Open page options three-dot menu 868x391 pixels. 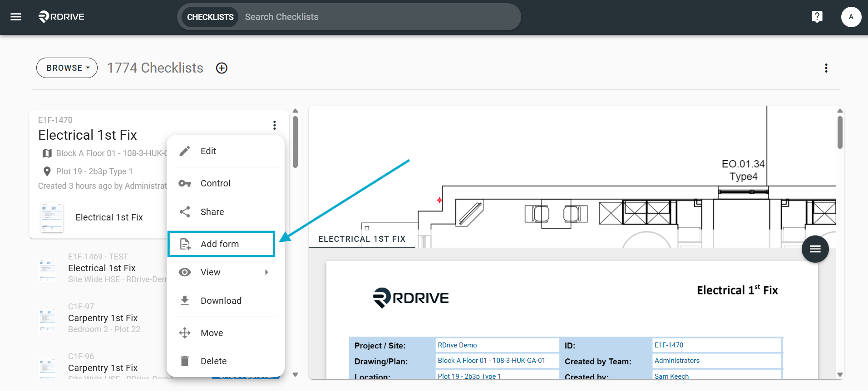coord(826,68)
